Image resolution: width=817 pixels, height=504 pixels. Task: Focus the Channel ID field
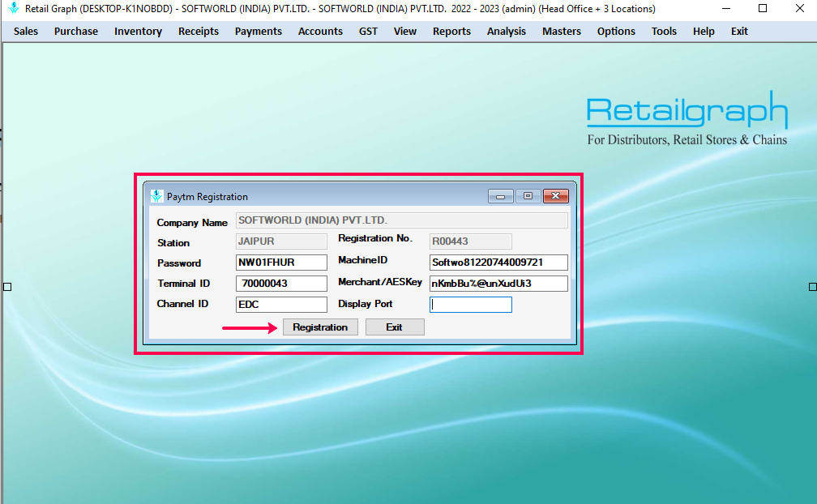281,304
